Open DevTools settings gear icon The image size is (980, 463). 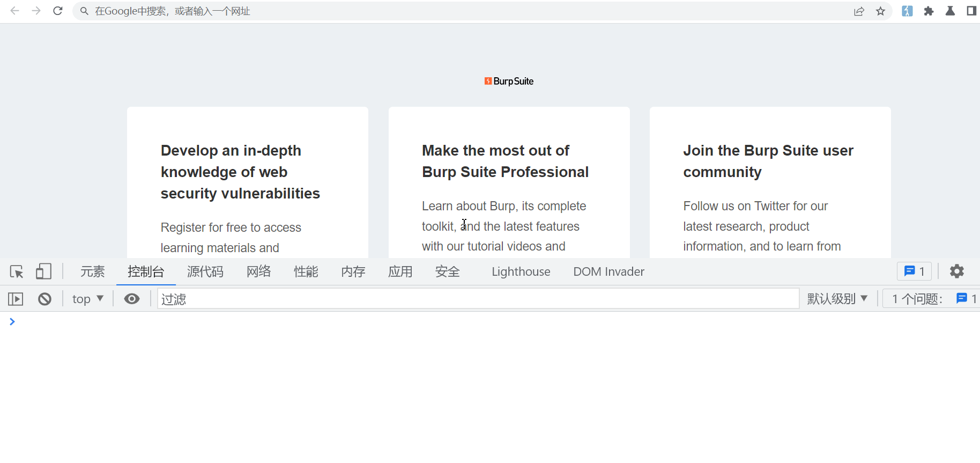957,271
